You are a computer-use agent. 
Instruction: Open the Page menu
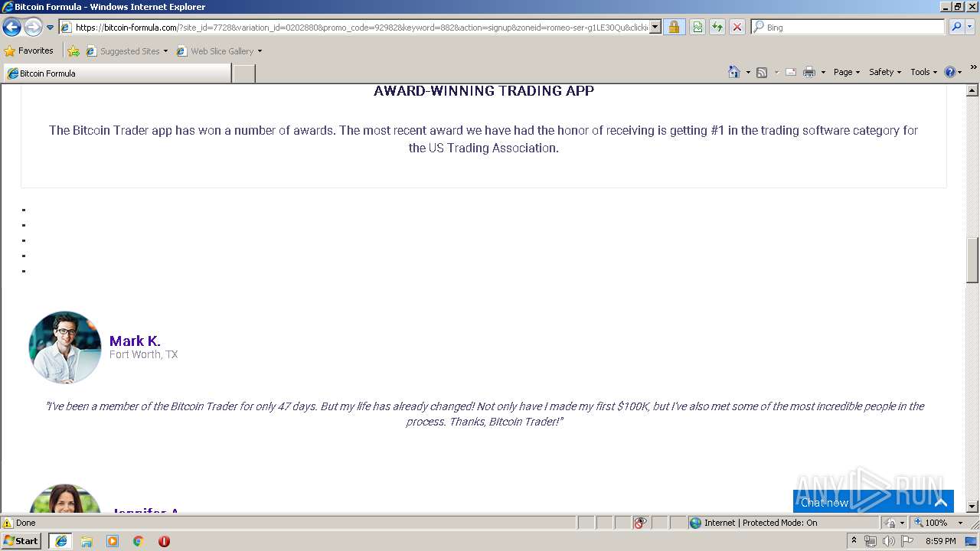pyautogui.click(x=847, y=72)
